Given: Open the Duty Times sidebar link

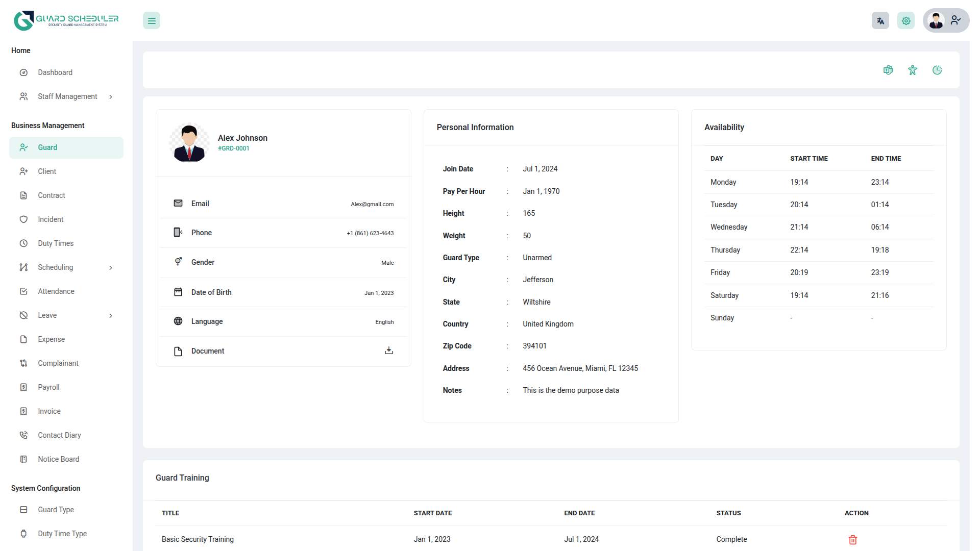Looking at the screenshot, I should tap(56, 243).
